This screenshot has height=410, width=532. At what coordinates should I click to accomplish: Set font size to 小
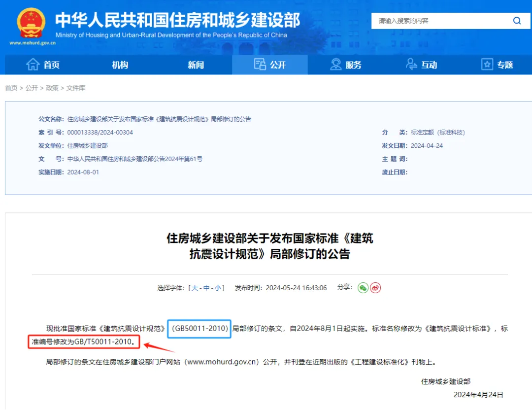click(218, 288)
